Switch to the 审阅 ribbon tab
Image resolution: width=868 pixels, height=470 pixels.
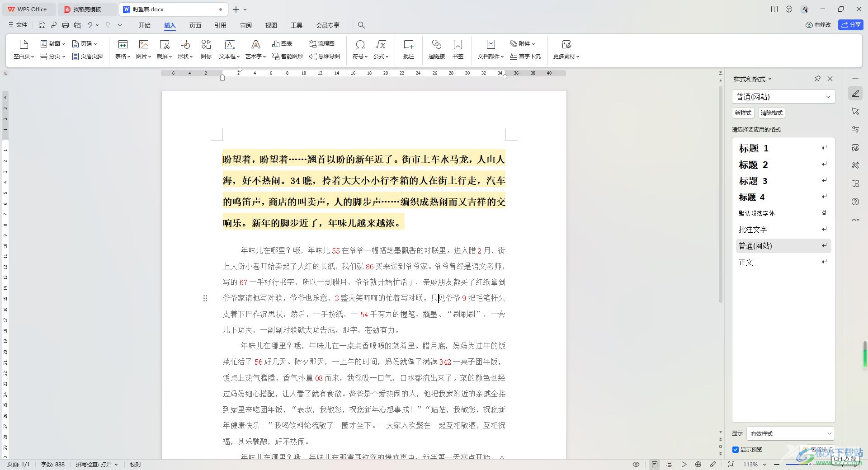tap(246, 25)
